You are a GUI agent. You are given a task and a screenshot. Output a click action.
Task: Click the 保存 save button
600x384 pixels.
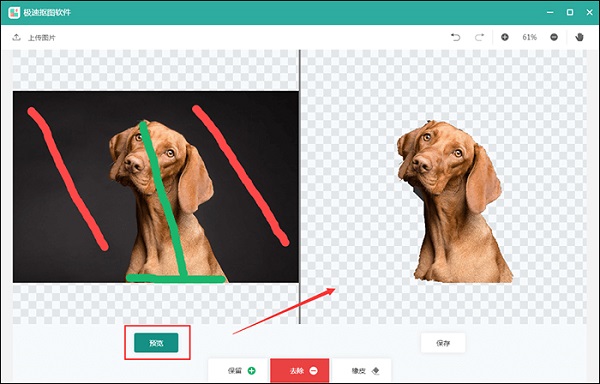(443, 343)
